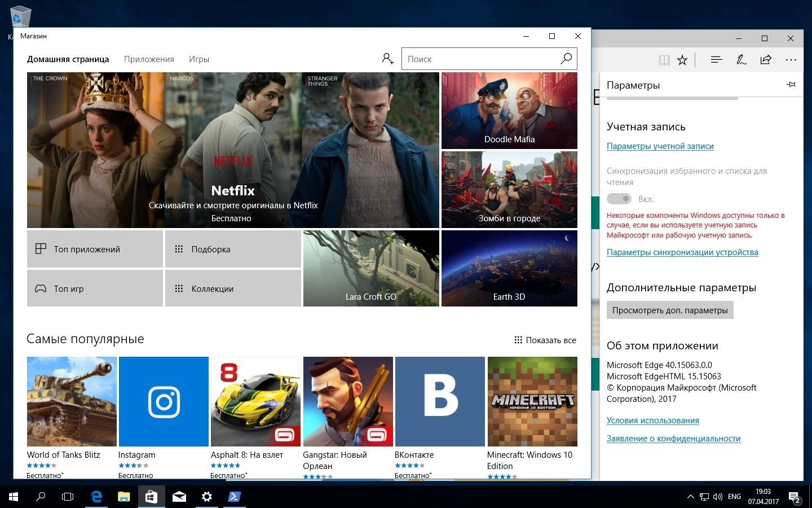Click the taskbar clock showing 19:03
Viewport: 812px width, 508px height.
point(763,497)
